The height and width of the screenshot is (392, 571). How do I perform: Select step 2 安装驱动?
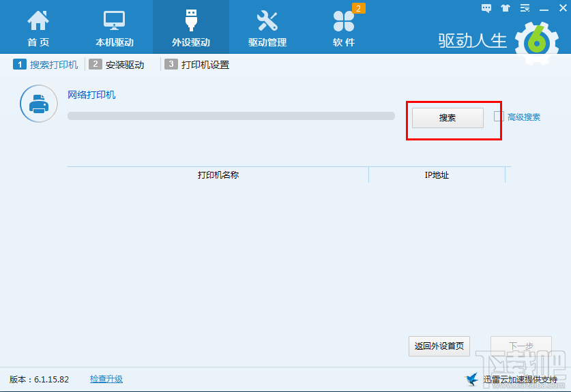pos(117,65)
